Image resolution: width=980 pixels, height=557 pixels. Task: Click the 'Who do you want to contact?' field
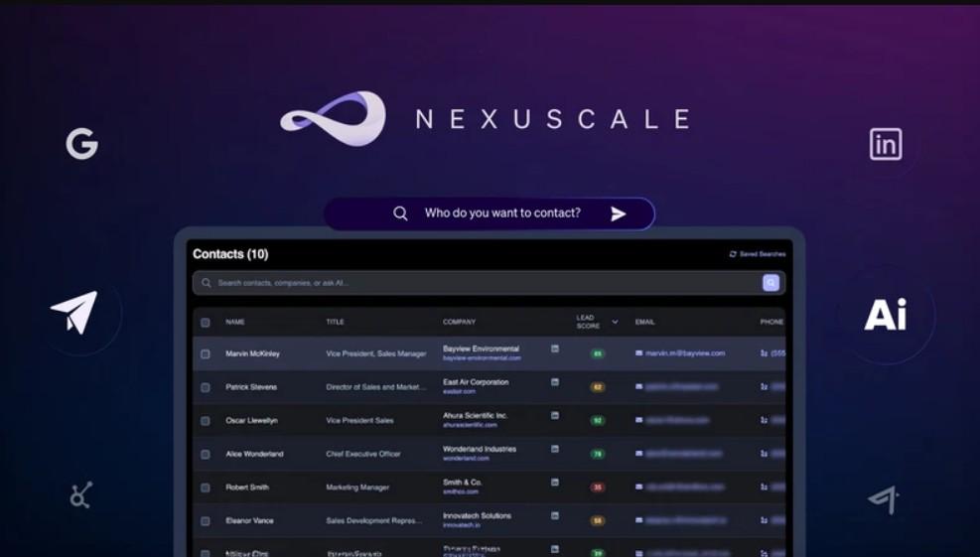click(x=502, y=213)
